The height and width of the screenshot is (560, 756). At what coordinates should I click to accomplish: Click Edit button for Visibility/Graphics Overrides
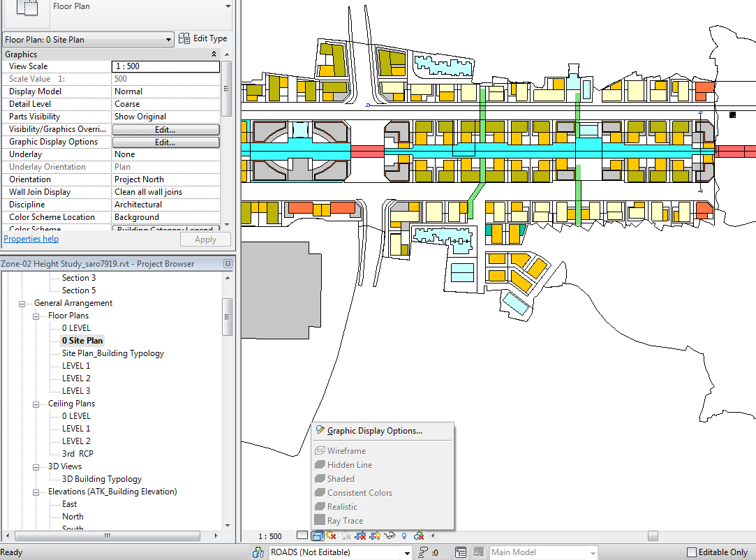point(166,130)
